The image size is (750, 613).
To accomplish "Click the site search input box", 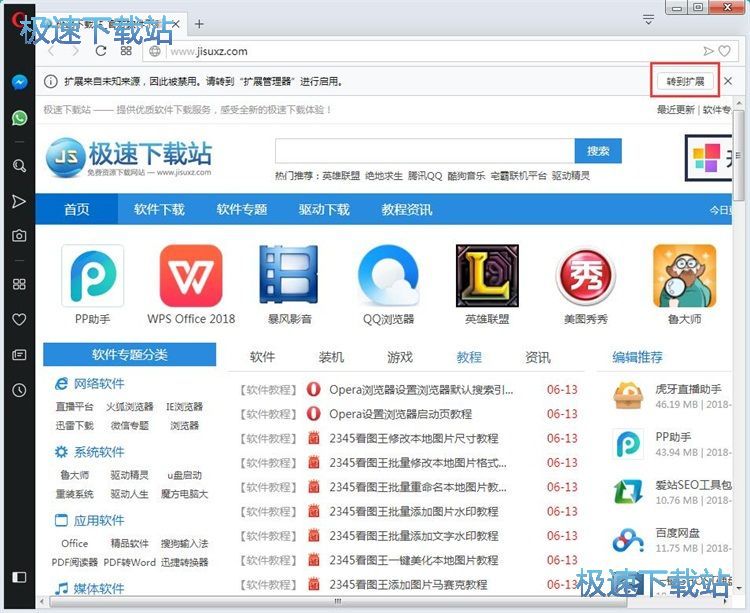I will [425, 151].
